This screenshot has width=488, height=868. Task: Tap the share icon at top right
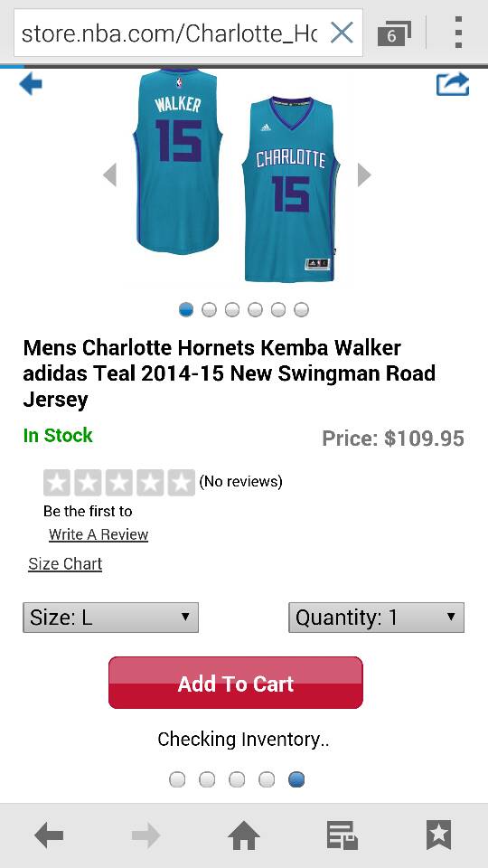point(453,85)
